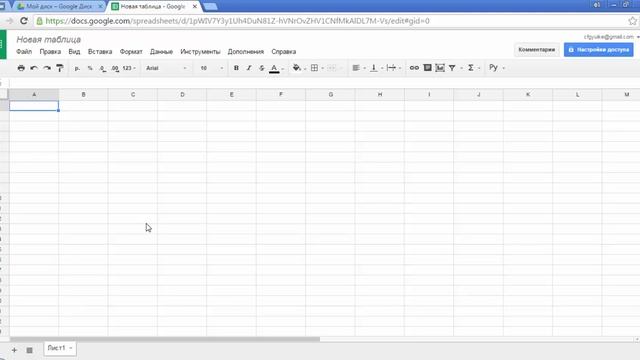Screen dimensions: 640x360
Task: Click the selected cell A1
Action: tap(34, 106)
